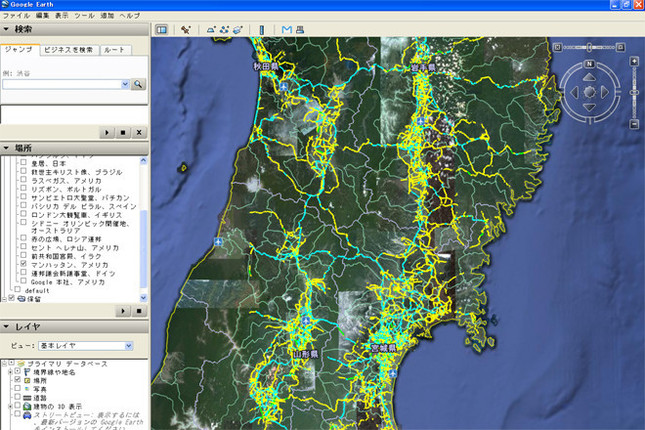Open the ファイル menu
This screenshot has width=645, height=430.
pyautogui.click(x=16, y=17)
